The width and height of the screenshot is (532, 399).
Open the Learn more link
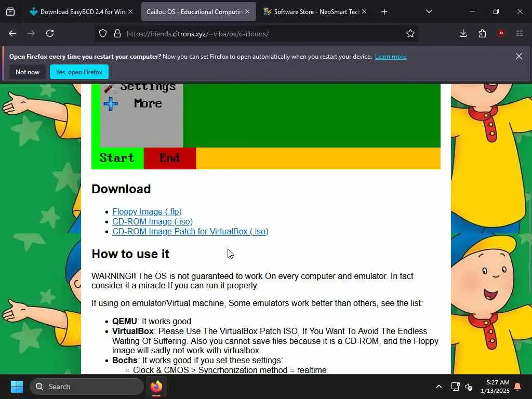point(391,57)
